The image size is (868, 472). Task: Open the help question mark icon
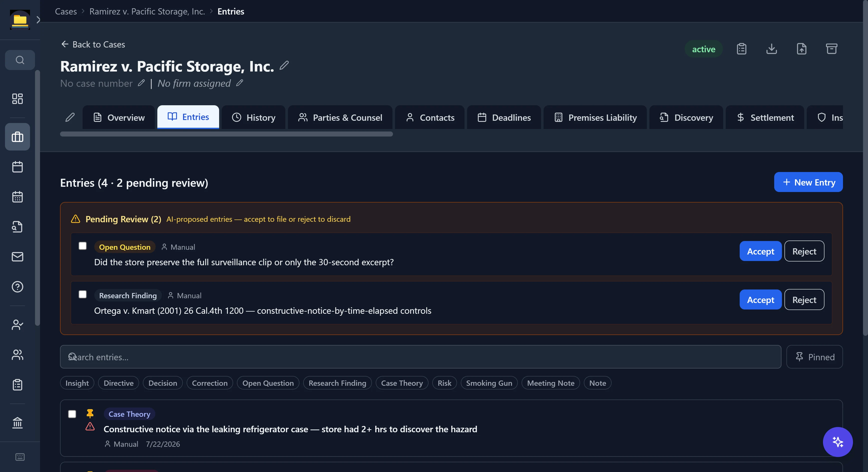coord(18,286)
